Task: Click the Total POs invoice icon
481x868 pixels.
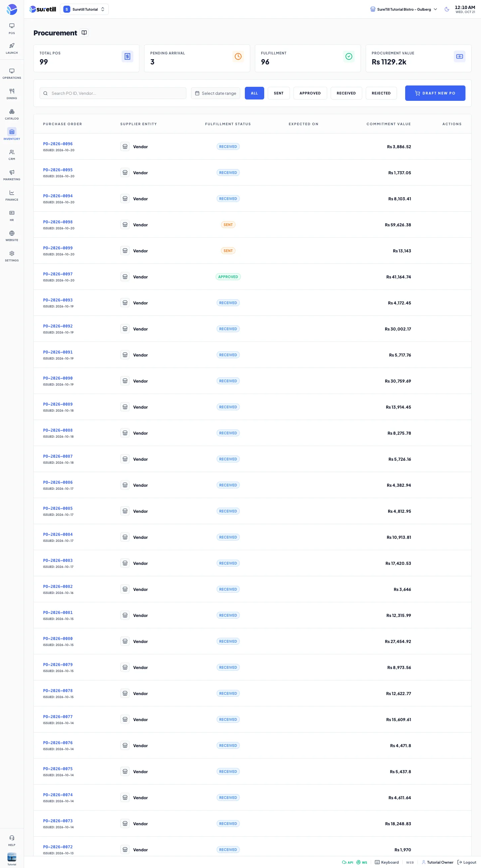Action: pyautogui.click(x=127, y=56)
